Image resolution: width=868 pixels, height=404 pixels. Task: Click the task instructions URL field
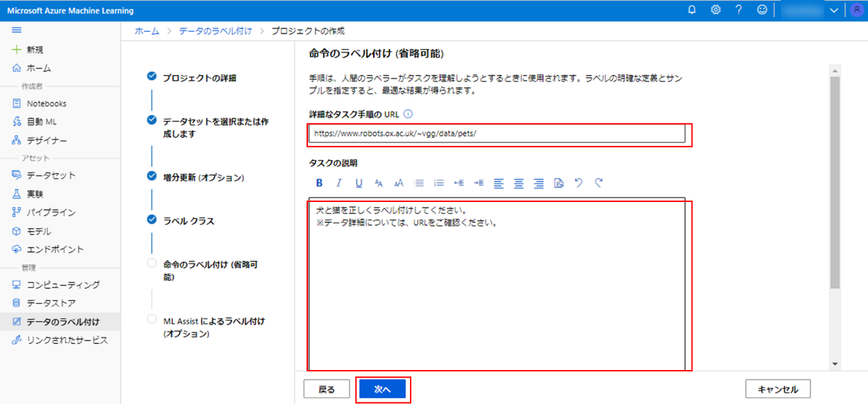[497, 133]
